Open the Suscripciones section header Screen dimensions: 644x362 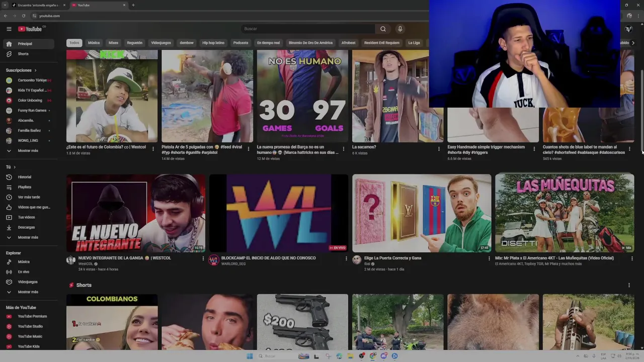21,70
